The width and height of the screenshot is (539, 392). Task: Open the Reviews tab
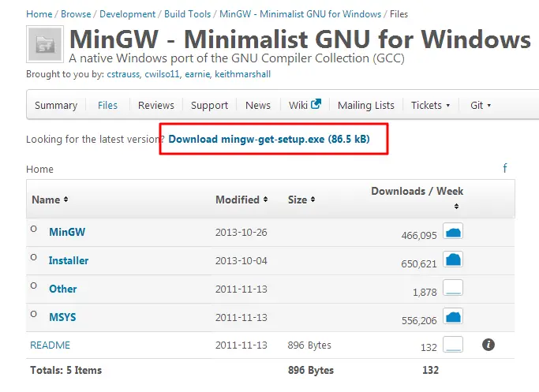[156, 105]
